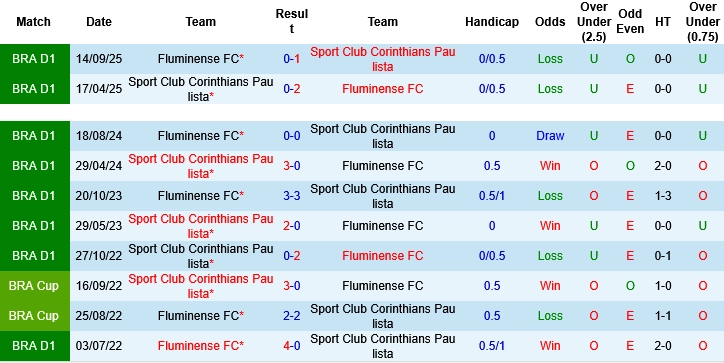Click the 3-0 score on 29/04/24

coord(292,165)
